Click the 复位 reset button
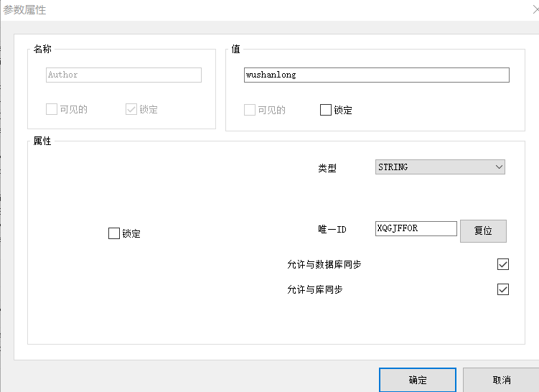The width and height of the screenshot is (539, 392). [x=483, y=230]
